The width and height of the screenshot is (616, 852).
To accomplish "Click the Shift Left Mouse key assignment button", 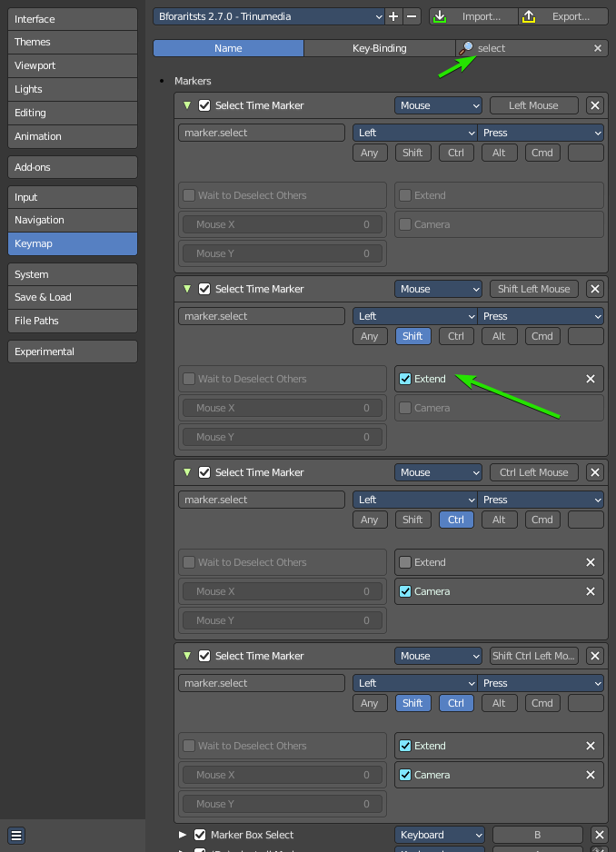I will tap(534, 289).
